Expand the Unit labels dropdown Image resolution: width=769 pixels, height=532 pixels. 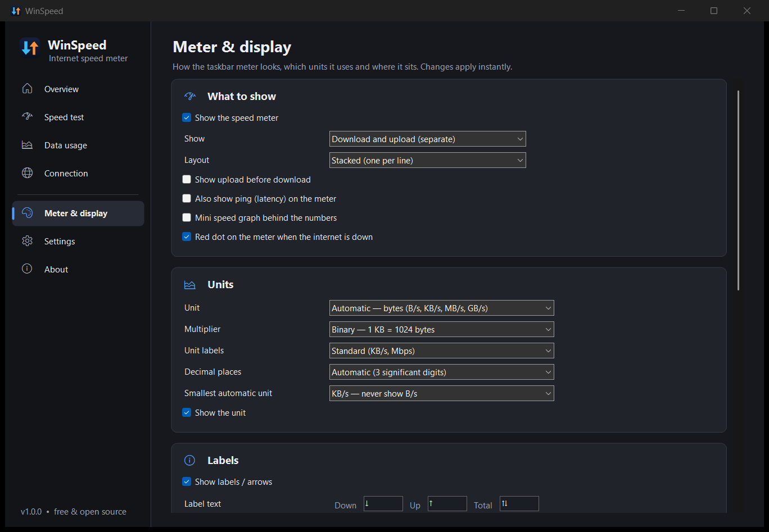(x=441, y=351)
